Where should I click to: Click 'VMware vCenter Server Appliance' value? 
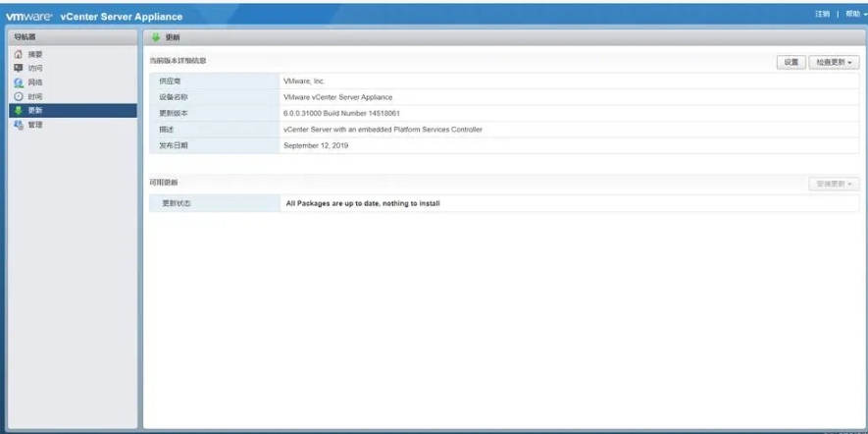click(x=337, y=97)
